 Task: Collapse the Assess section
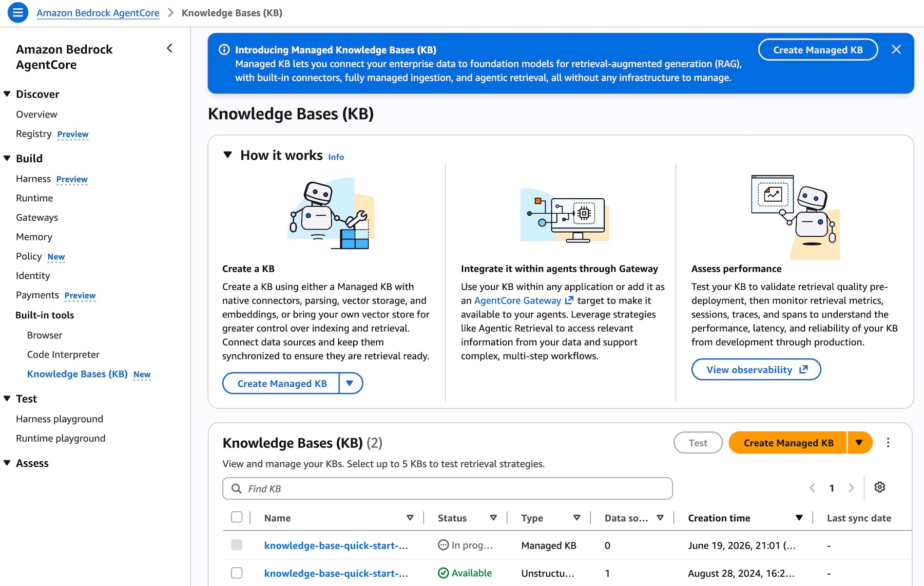[7, 463]
